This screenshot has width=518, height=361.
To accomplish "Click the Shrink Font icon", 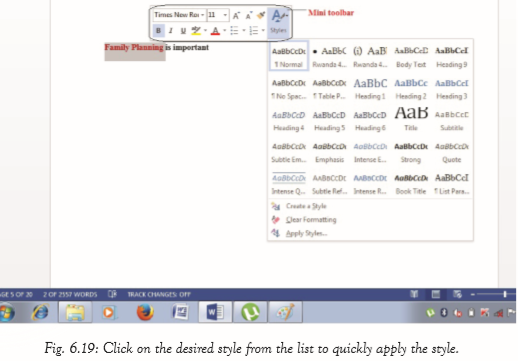I will tap(249, 15).
